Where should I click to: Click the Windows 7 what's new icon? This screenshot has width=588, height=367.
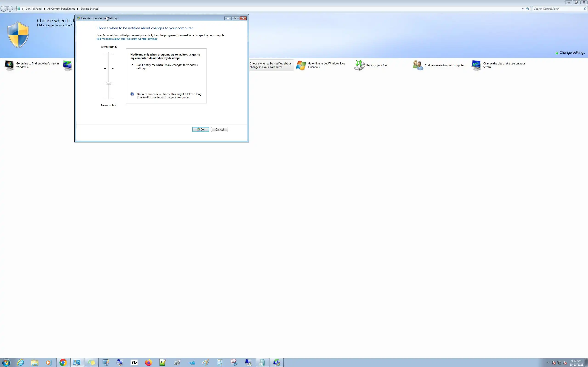coord(9,65)
